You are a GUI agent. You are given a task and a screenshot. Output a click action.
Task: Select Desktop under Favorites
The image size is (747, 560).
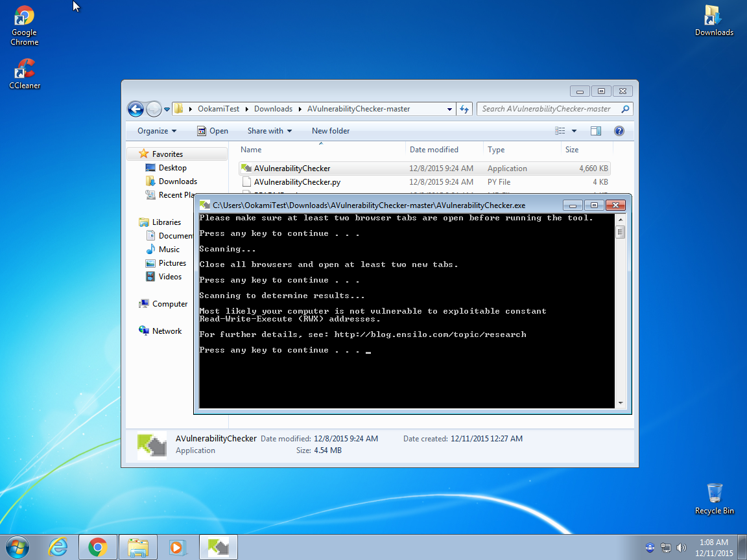click(x=172, y=168)
